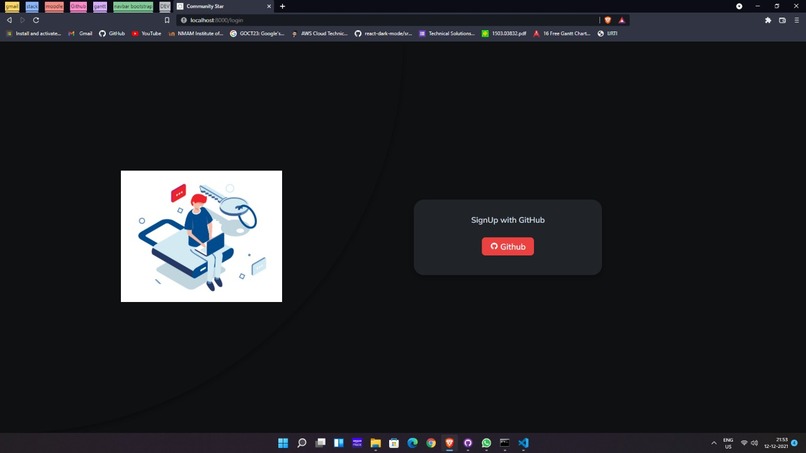Open Visual Studio Code from the taskbar
The width and height of the screenshot is (806, 453).
(523, 443)
